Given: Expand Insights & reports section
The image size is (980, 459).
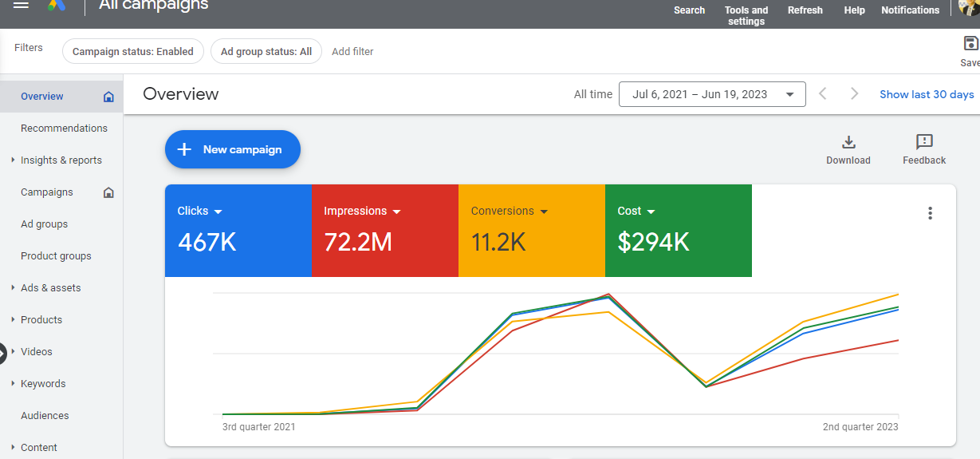Looking at the screenshot, I should click(14, 160).
